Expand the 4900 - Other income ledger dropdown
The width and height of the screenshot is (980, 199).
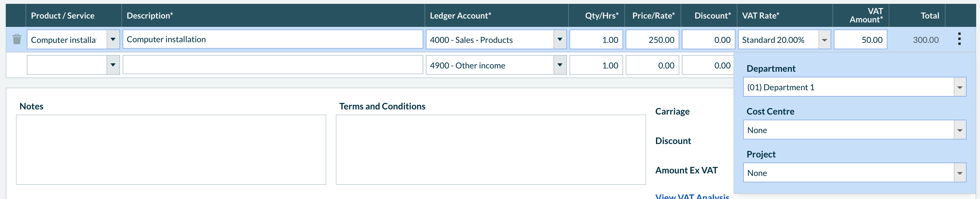pyautogui.click(x=560, y=65)
